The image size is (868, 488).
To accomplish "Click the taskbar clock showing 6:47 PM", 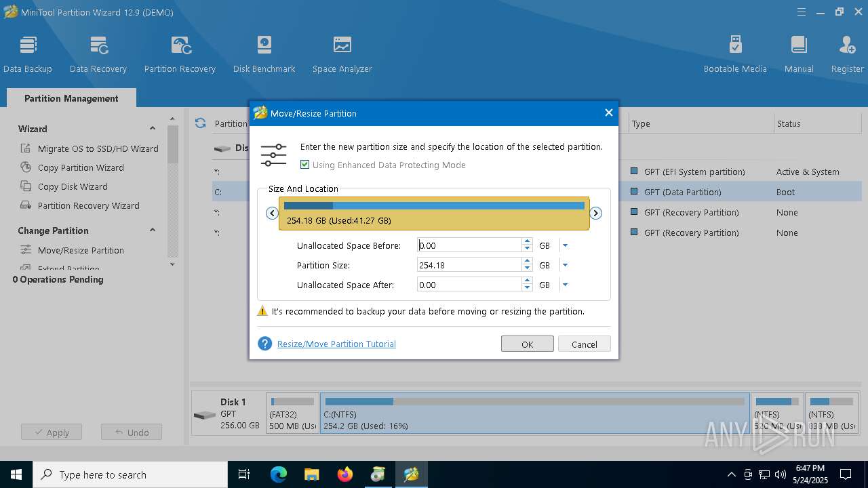I will pyautogui.click(x=810, y=474).
